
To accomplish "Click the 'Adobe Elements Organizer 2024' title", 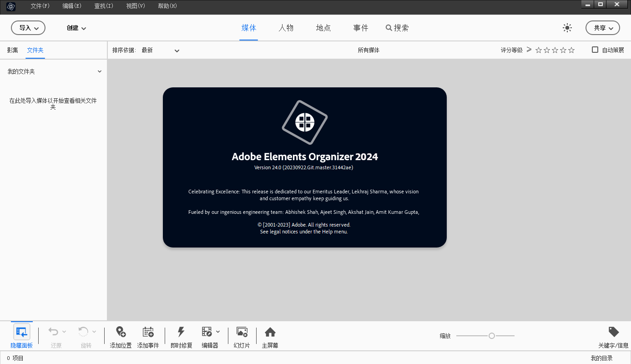I will coord(305,157).
